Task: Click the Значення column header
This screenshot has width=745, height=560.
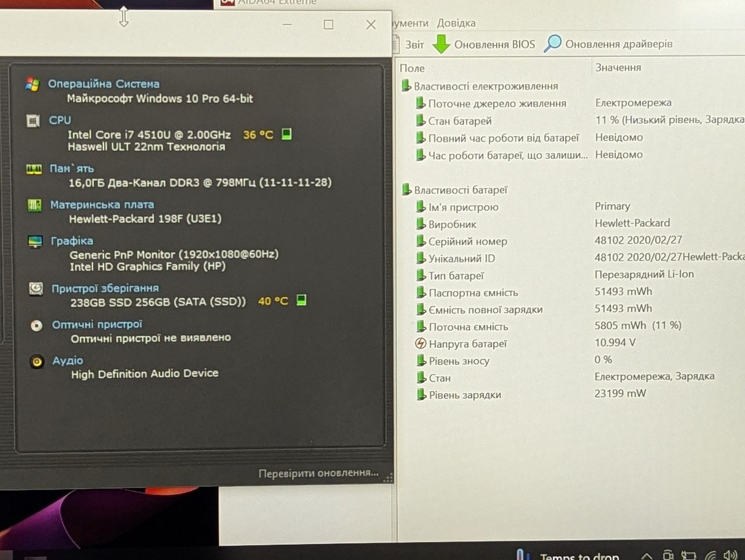Action: pyautogui.click(x=618, y=67)
